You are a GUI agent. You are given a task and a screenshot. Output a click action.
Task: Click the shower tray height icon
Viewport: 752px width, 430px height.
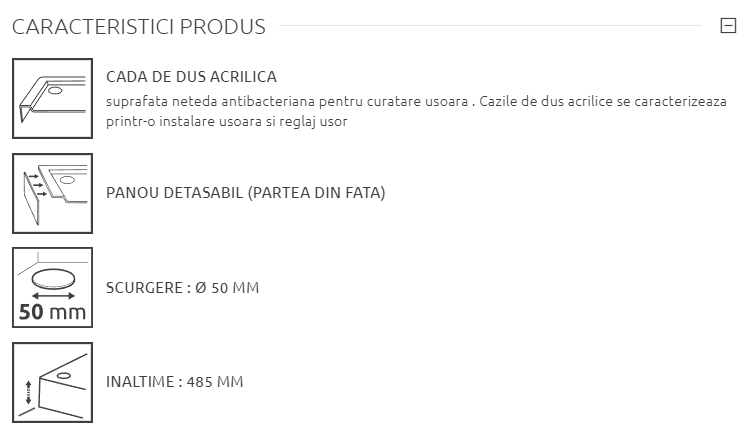[x=52, y=383]
